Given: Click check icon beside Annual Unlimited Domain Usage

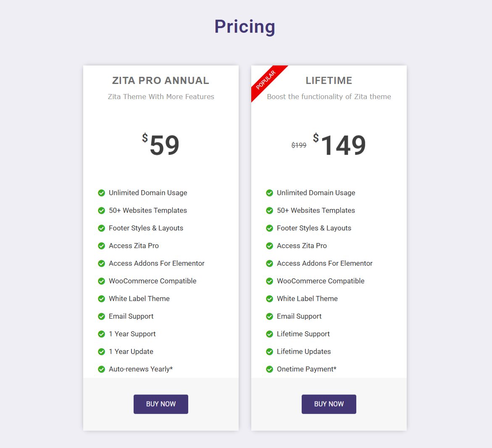Looking at the screenshot, I should point(101,193).
